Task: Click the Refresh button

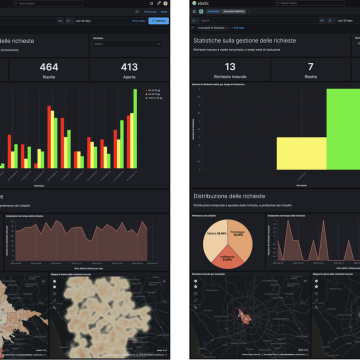Action: (159, 21)
